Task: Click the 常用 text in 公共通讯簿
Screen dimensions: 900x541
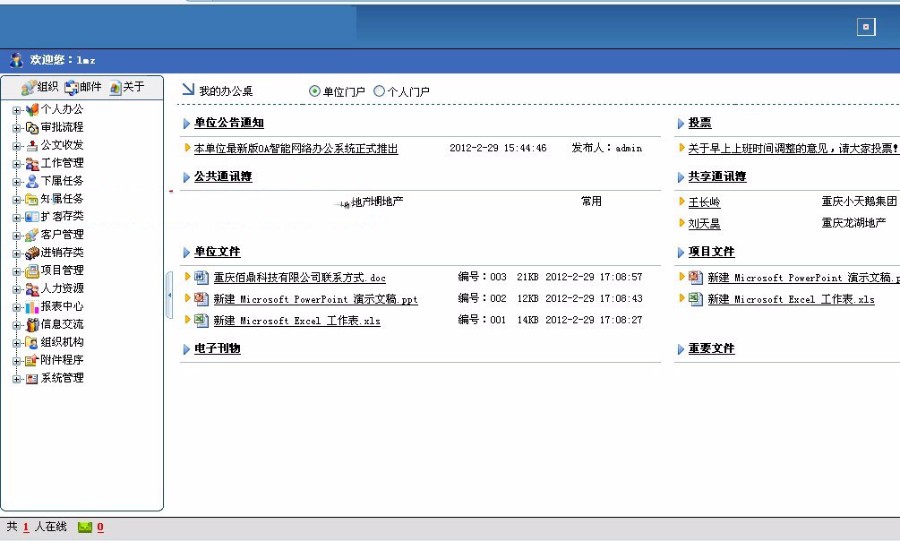Action: 591,201
